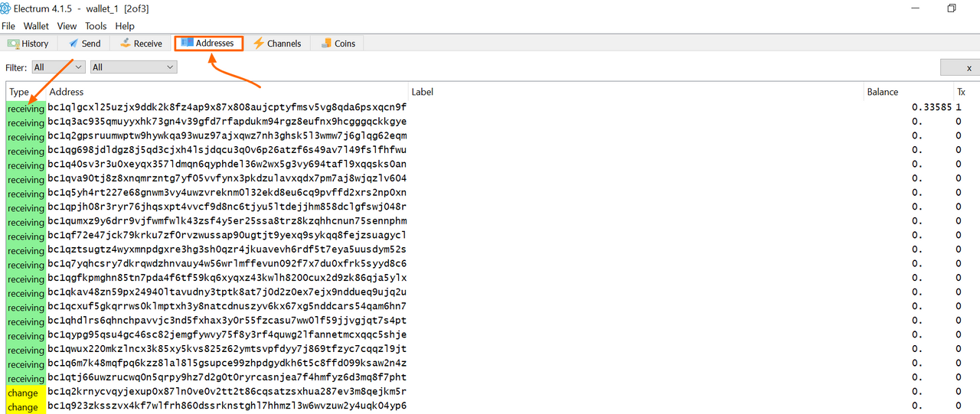
Task: Select address starting bc1qgfkpmghn85tn7pda4f6tf59
Action: click(x=227, y=279)
